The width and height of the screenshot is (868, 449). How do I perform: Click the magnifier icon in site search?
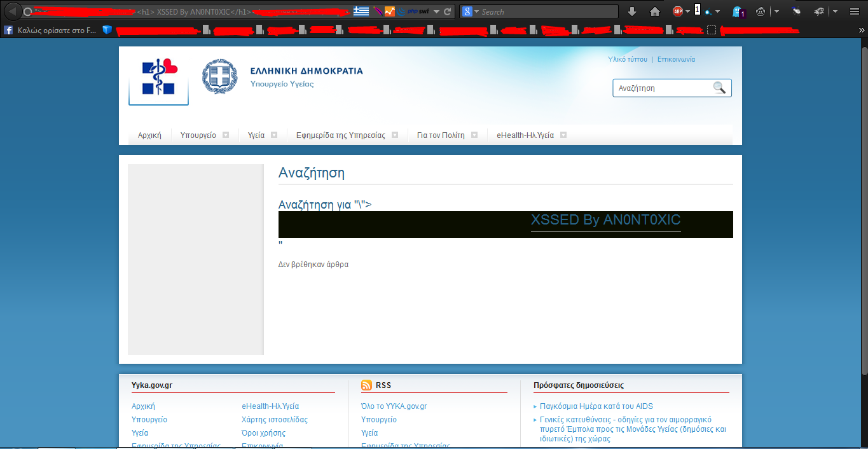719,88
